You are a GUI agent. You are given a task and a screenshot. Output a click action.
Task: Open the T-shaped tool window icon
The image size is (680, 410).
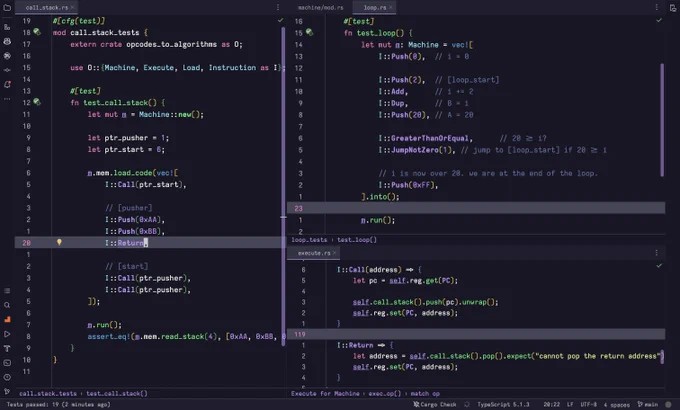(7, 348)
